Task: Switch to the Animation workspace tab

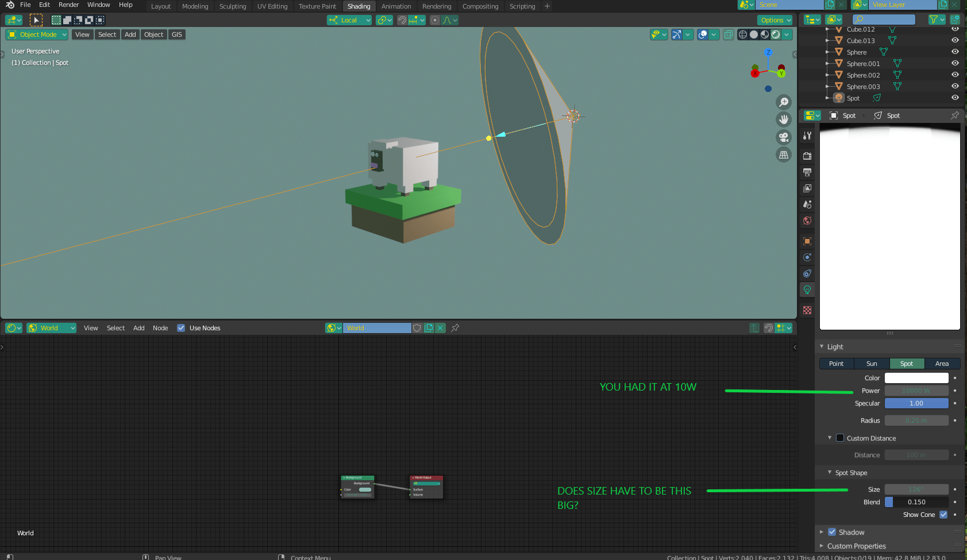Action: tap(396, 6)
